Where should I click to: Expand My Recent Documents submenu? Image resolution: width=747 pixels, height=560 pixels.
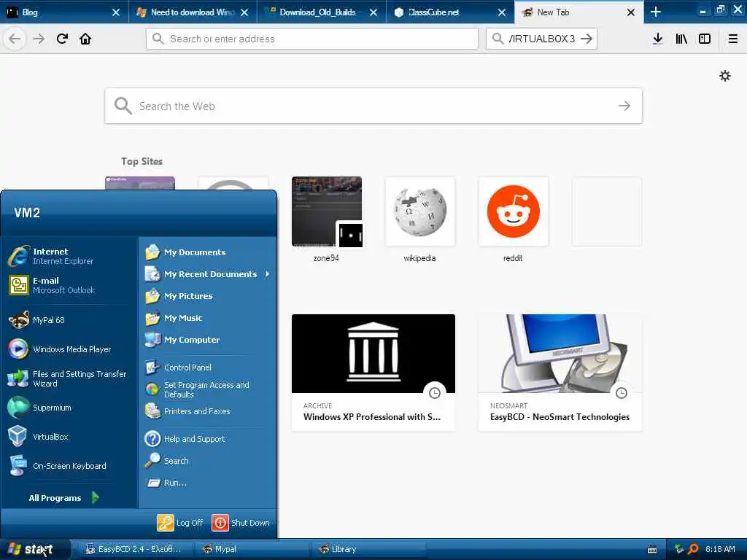pos(208,274)
